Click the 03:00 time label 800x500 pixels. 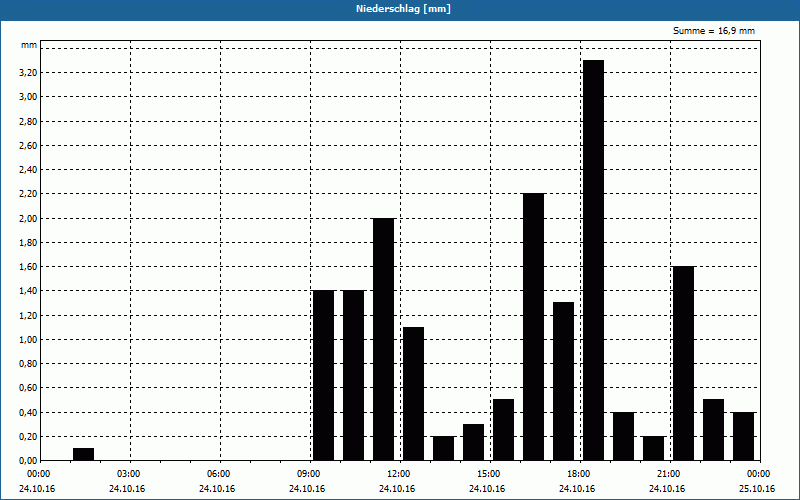pos(129,474)
